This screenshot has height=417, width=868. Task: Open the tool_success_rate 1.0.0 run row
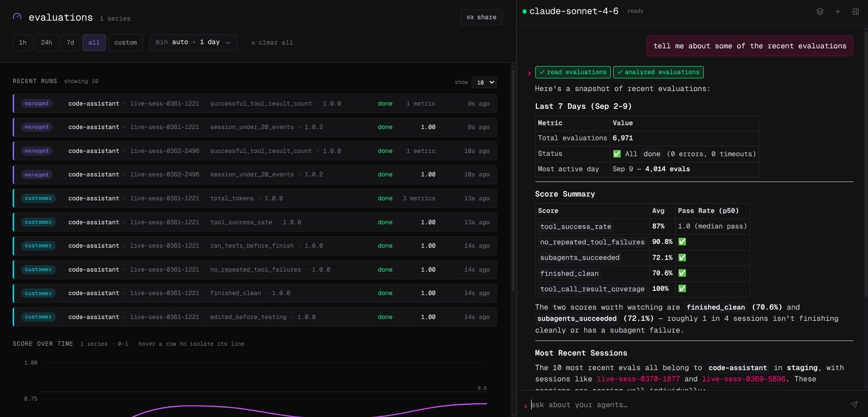255,222
